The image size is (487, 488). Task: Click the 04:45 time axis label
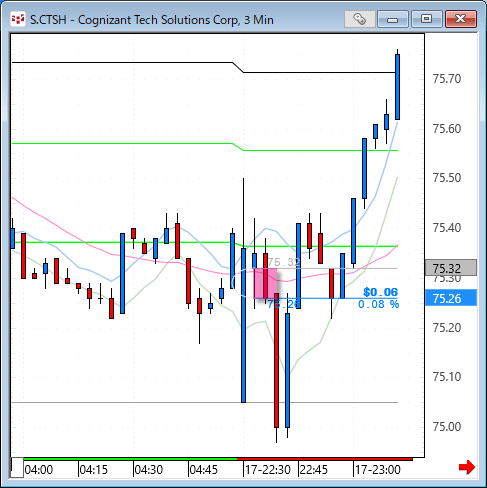coord(204,470)
